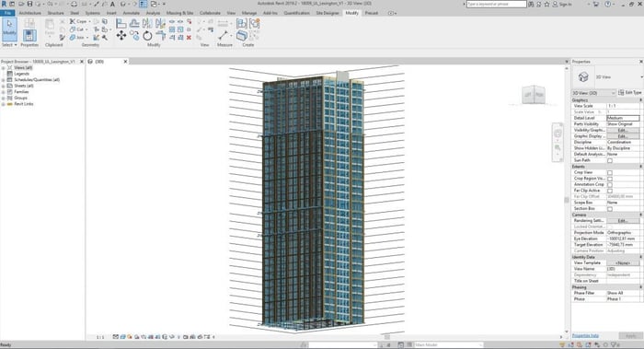This screenshot has height=349, width=644.
Task: Click the Text 'A' icon in quick access toolbar
Action: [112, 4]
